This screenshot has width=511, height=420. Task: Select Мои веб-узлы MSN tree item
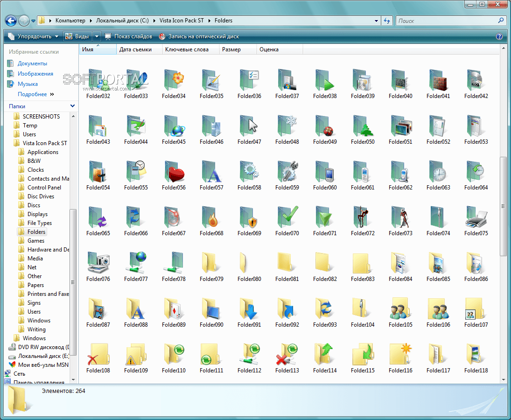coord(43,365)
